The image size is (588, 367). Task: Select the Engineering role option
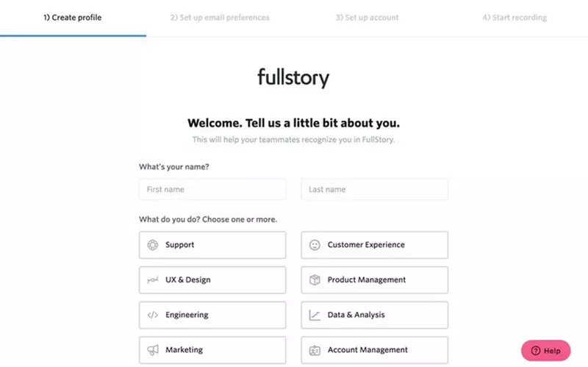(x=212, y=315)
